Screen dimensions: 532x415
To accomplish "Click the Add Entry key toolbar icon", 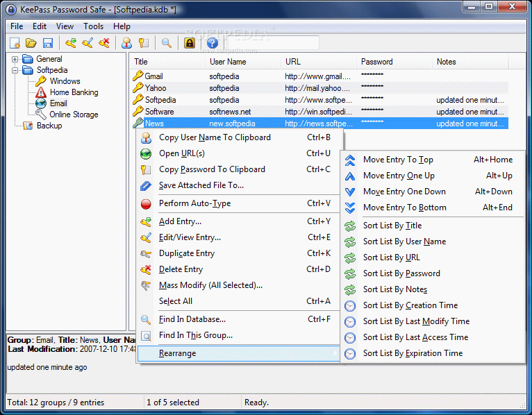I will [71, 43].
